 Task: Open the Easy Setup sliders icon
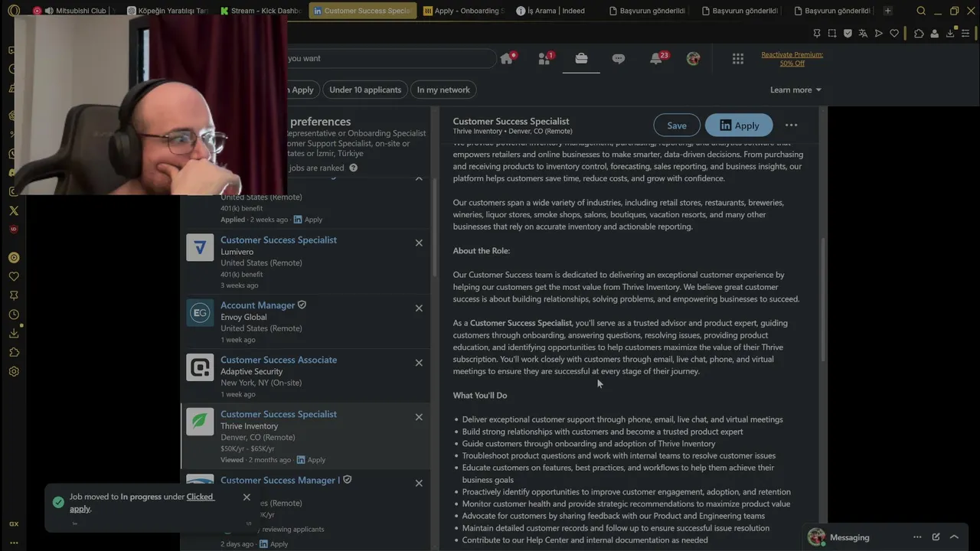(x=966, y=34)
